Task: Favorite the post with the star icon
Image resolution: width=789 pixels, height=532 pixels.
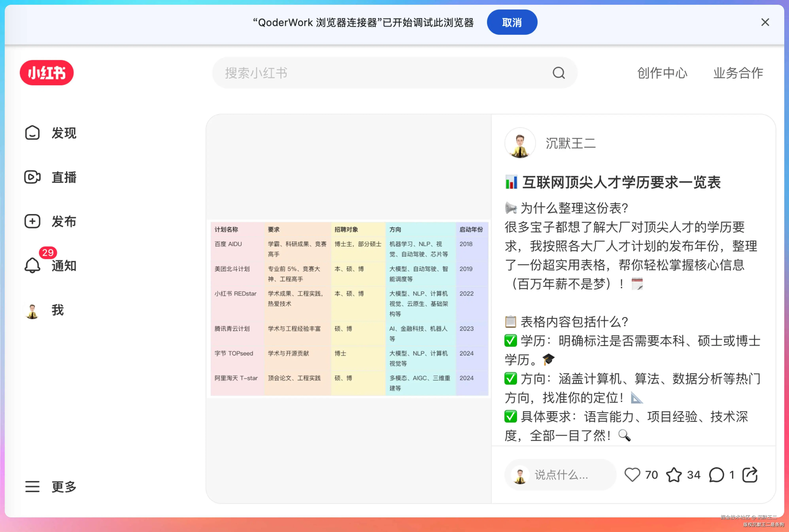Action: (674, 475)
